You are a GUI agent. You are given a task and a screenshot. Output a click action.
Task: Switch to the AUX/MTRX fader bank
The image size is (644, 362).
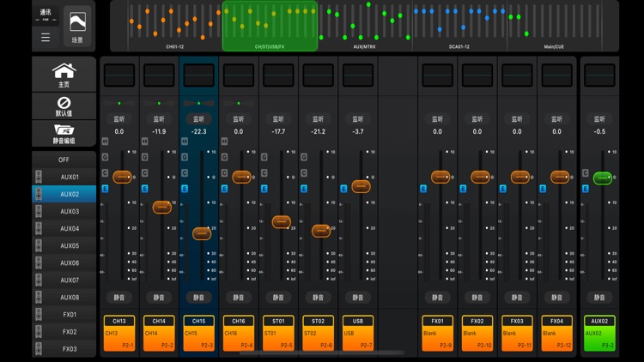[365, 26]
